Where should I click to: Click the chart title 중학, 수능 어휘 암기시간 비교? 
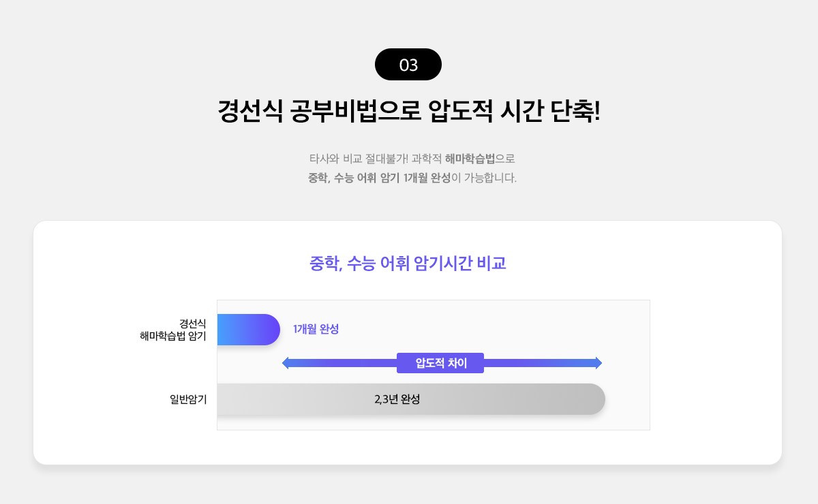tap(408, 264)
